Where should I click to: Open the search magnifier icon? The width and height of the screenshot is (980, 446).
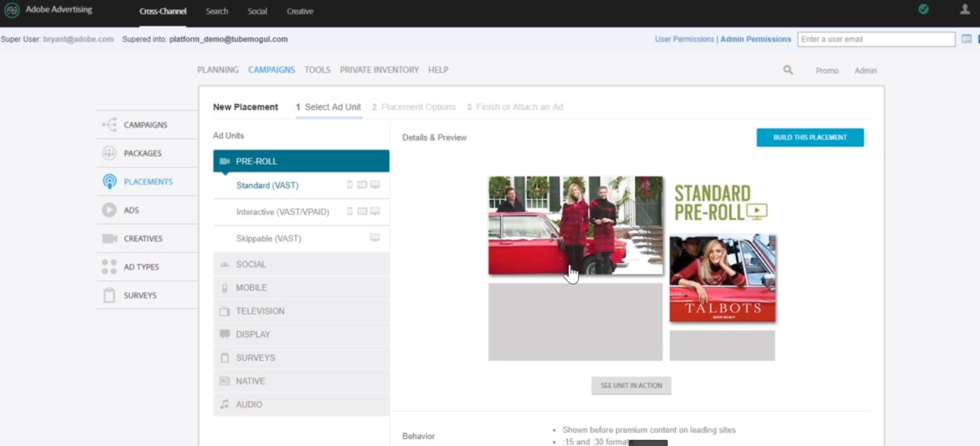(788, 70)
